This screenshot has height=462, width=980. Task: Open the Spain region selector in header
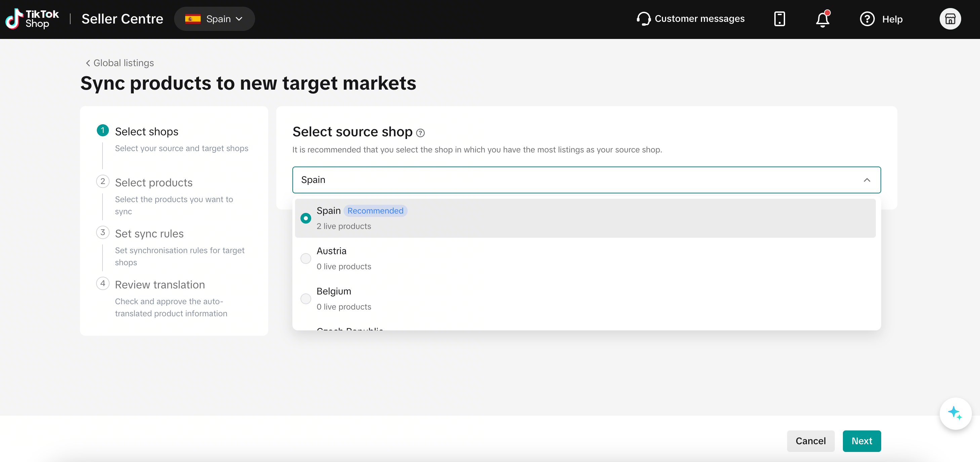coord(214,19)
